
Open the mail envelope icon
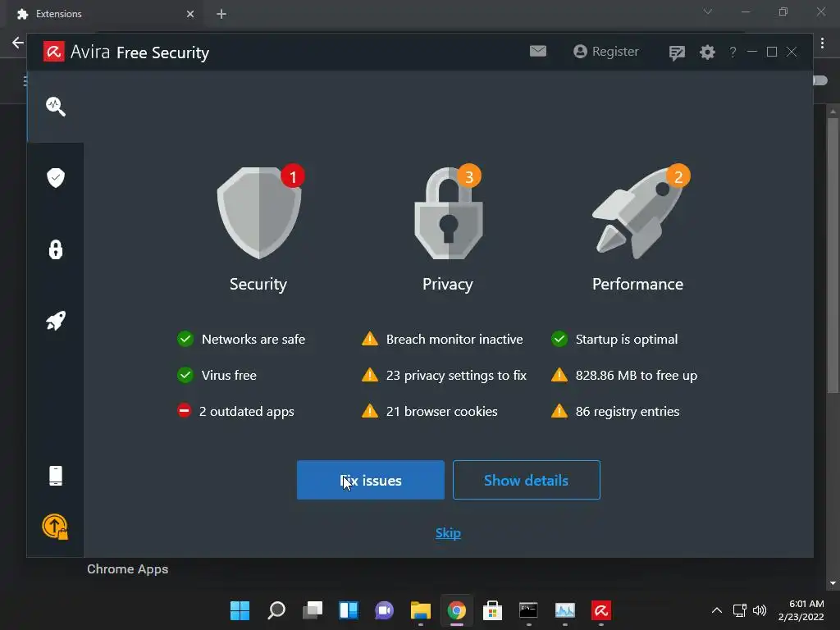(538, 51)
